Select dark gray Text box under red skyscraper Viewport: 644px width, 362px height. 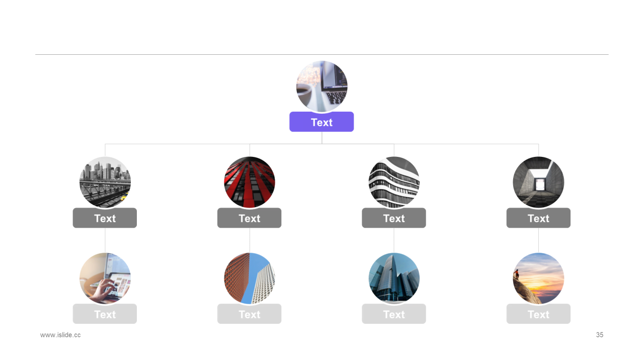(249, 218)
